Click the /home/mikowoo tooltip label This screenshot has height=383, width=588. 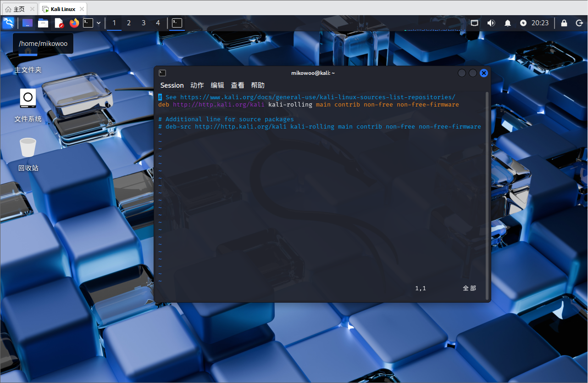click(43, 44)
